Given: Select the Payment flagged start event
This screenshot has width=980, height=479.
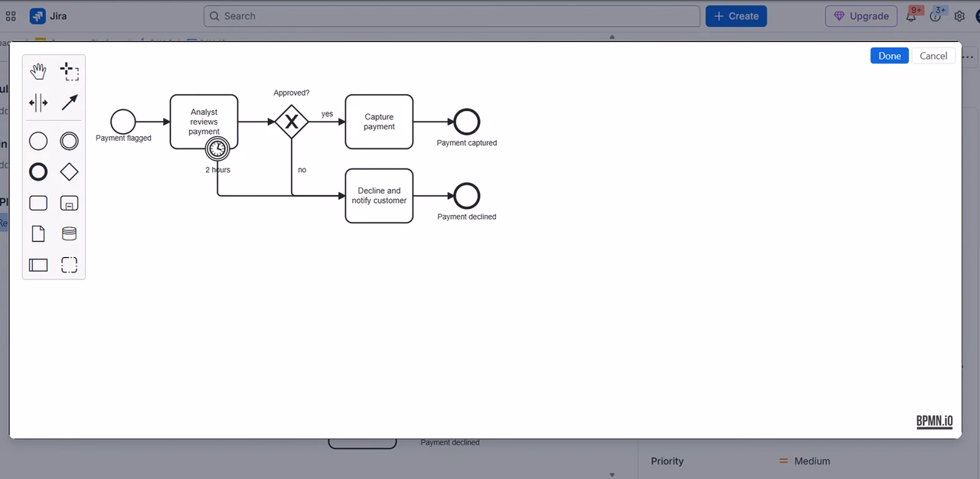Looking at the screenshot, I should [x=123, y=122].
